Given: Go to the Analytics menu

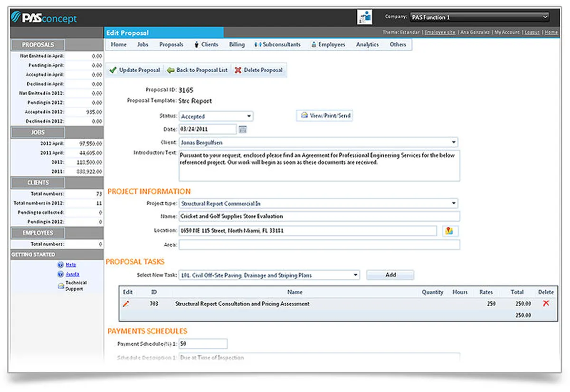Looking at the screenshot, I should coord(367,45).
